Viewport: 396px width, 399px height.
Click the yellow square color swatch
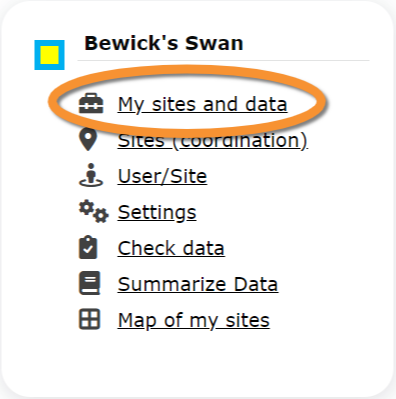50,55
